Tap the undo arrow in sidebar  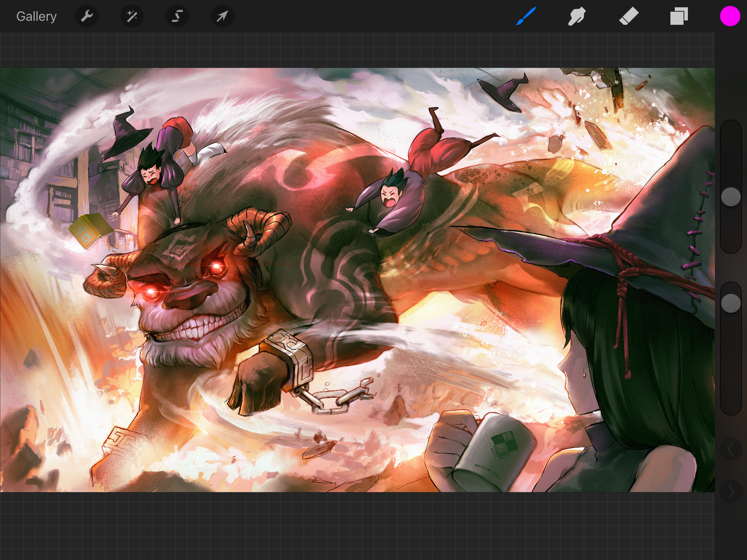[731, 450]
